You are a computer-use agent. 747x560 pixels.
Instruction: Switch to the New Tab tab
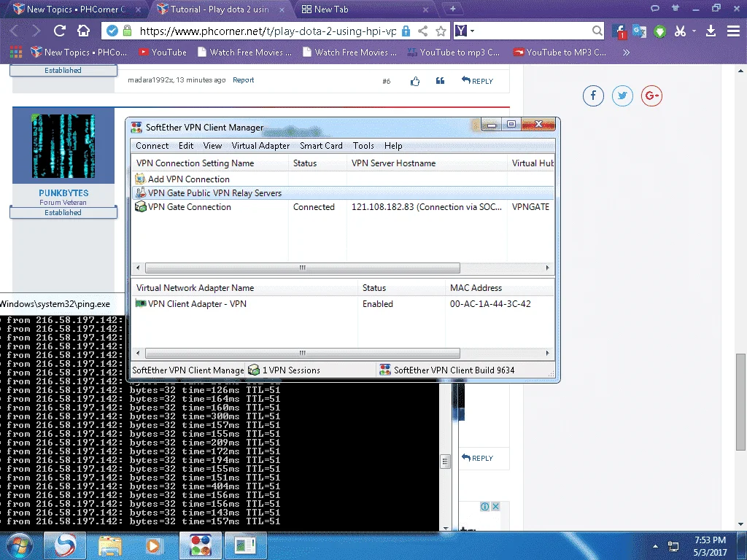(363, 9)
